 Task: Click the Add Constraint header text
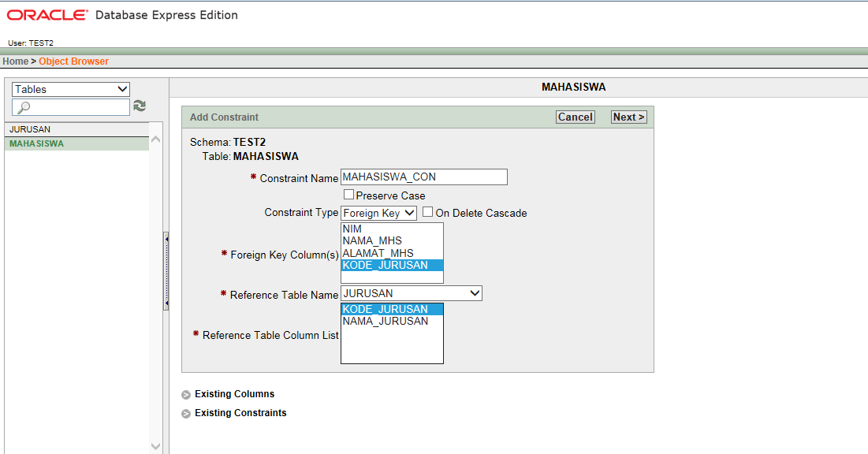point(224,117)
